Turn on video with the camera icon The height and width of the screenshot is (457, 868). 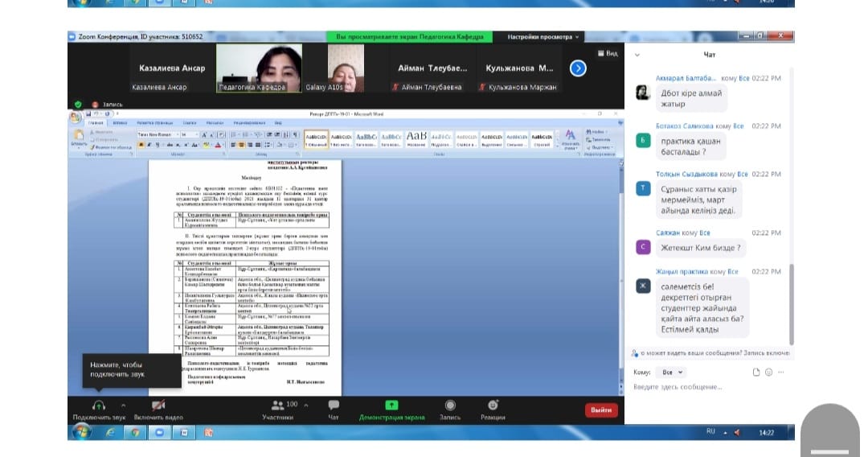[x=158, y=406]
